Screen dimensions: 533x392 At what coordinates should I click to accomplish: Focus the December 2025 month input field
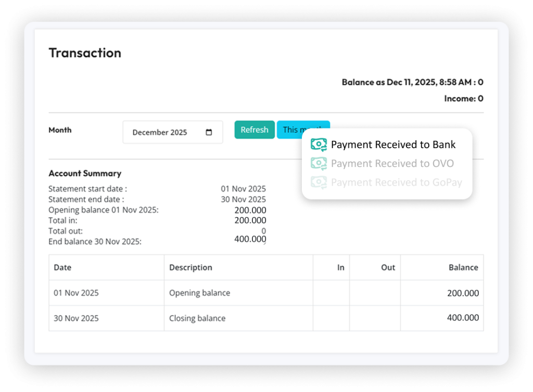[x=164, y=132]
